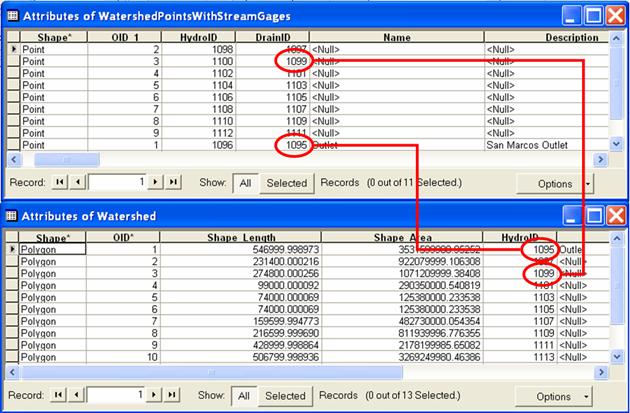
Task: Show only Selected records in WatershedPoints table
Action: point(286,183)
